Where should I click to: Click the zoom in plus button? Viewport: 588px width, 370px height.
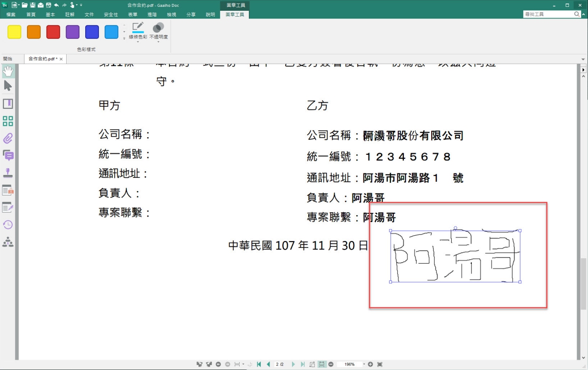coord(370,365)
